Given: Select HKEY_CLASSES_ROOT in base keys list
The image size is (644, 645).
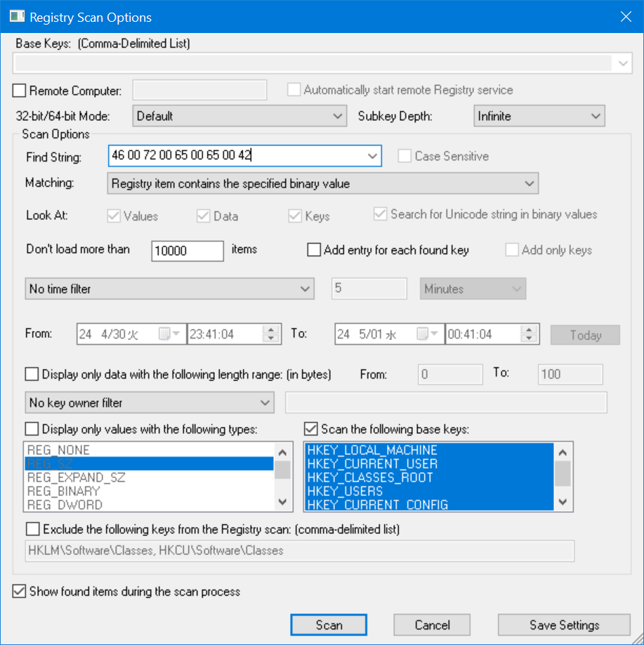Looking at the screenshot, I should coord(429,477).
